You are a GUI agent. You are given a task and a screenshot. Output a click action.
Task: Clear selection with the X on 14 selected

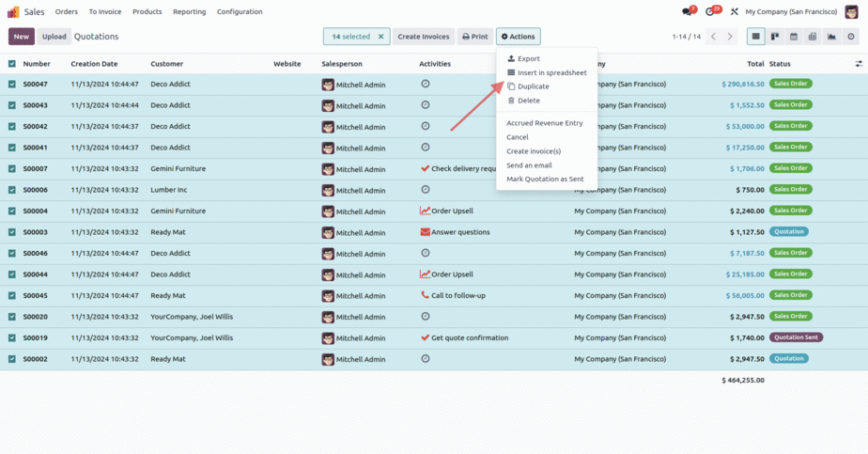pyautogui.click(x=380, y=37)
